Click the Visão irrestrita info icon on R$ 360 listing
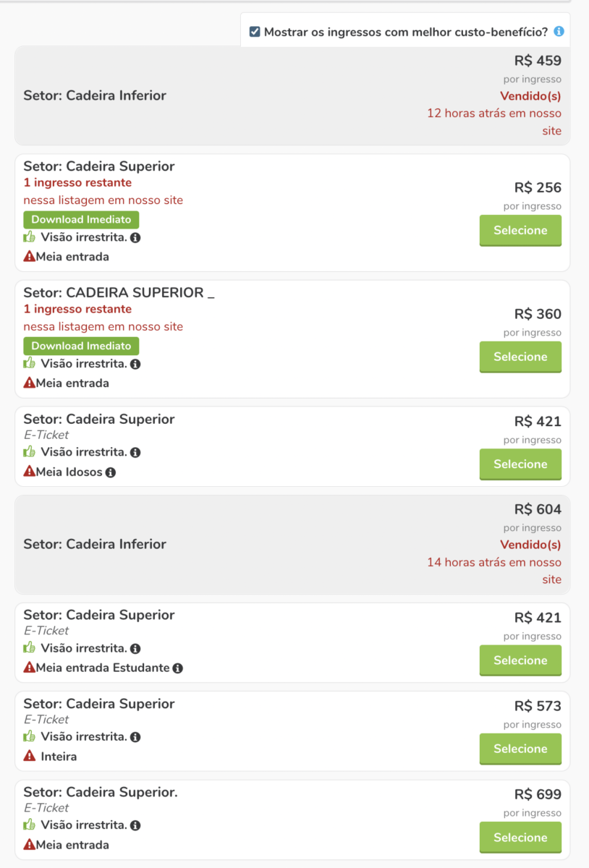 coord(135,364)
